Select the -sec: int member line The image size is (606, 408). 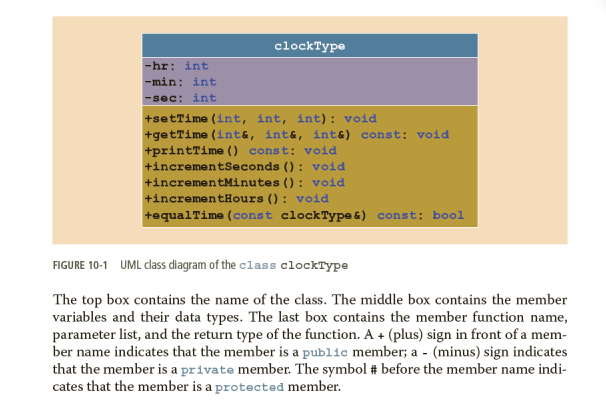180,98
